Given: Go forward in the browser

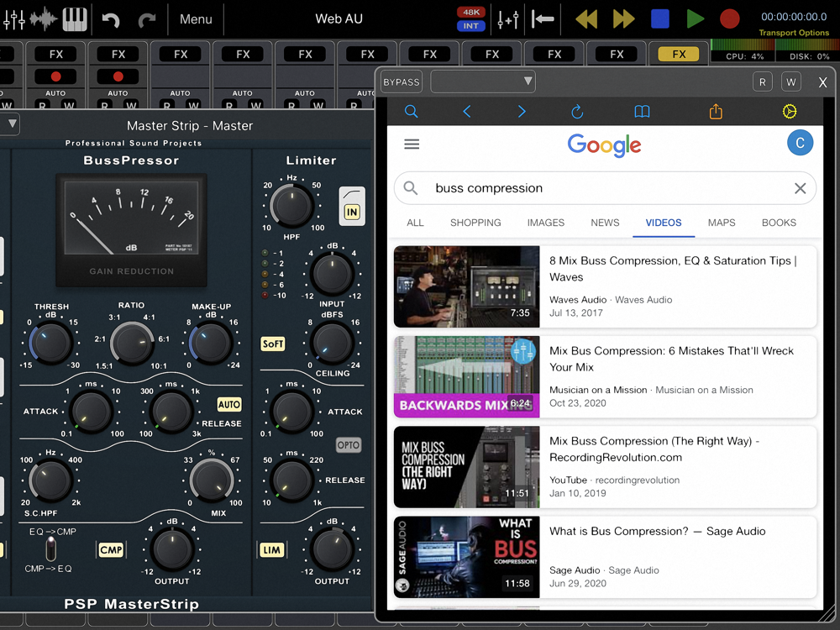Looking at the screenshot, I should coord(522,112).
